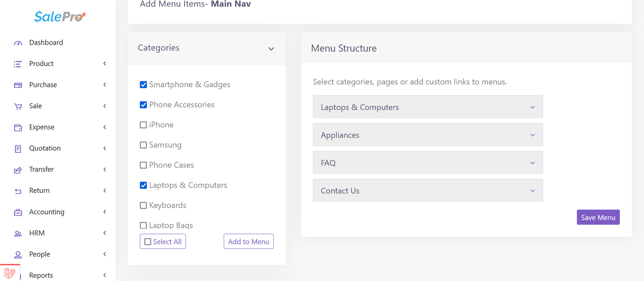Click the Quotation document icon

pyautogui.click(x=18, y=149)
